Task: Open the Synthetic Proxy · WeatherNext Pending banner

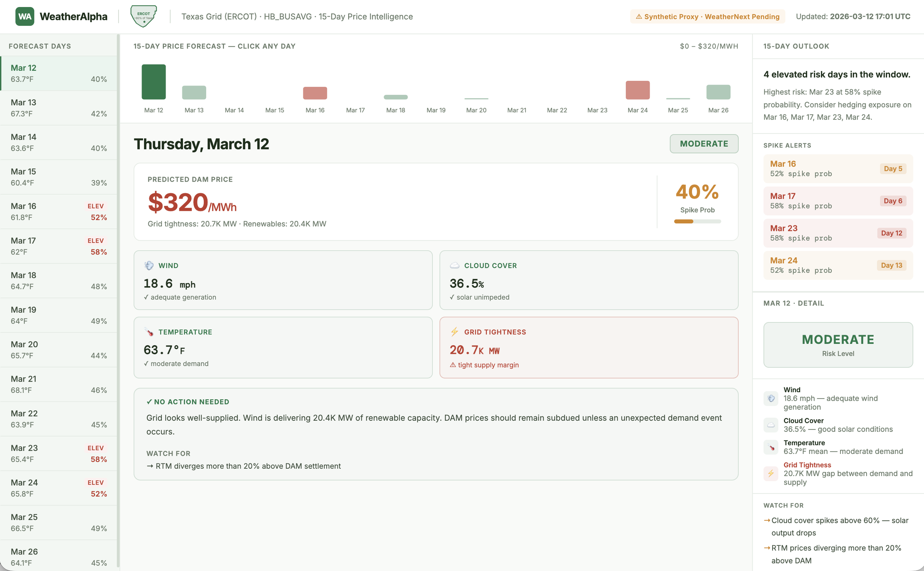Action: coord(707,17)
